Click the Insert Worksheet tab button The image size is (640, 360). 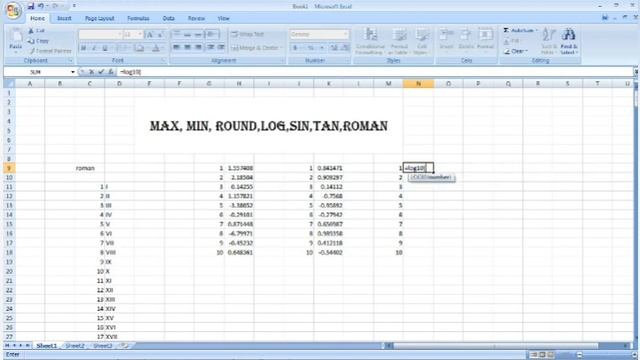coord(124,346)
